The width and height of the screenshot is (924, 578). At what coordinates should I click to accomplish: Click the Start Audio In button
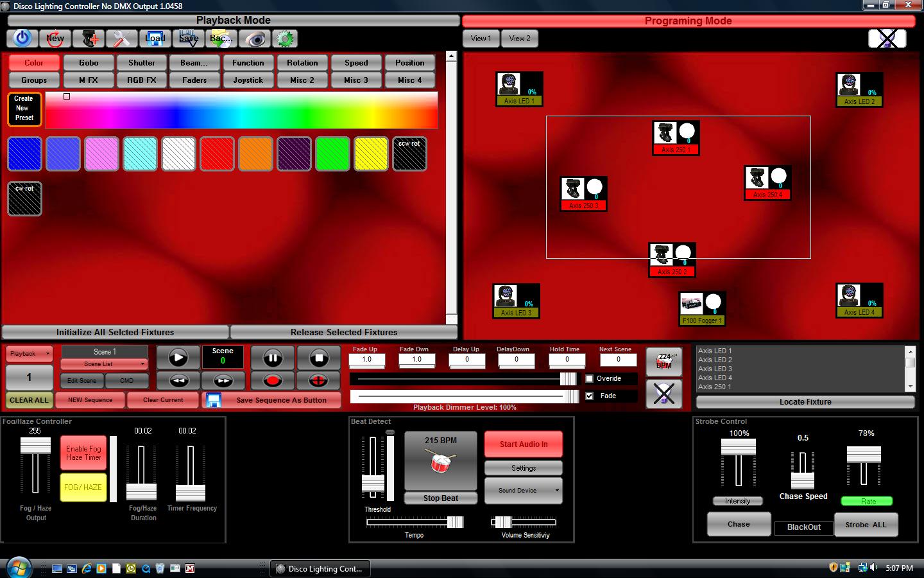(524, 444)
